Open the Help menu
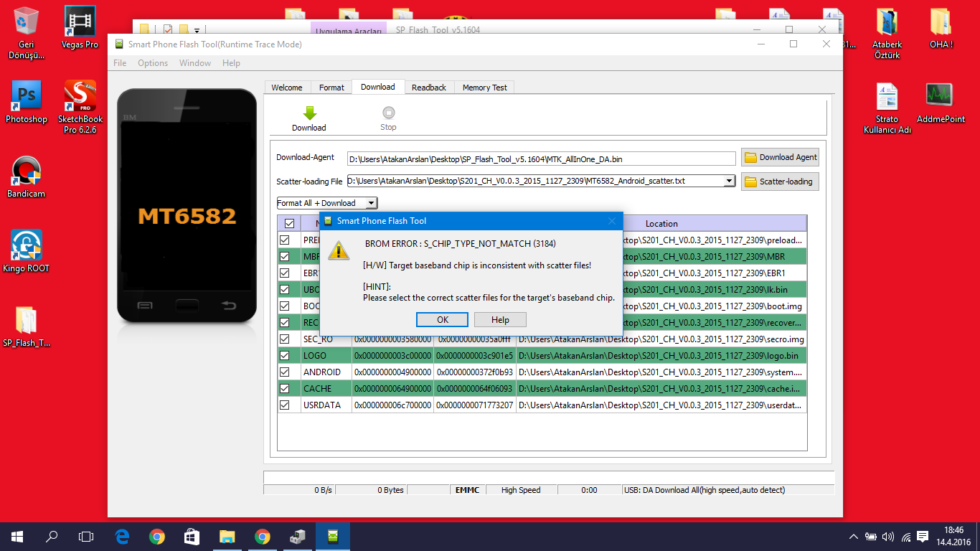 pyautogui.click(x=231, y=63)
